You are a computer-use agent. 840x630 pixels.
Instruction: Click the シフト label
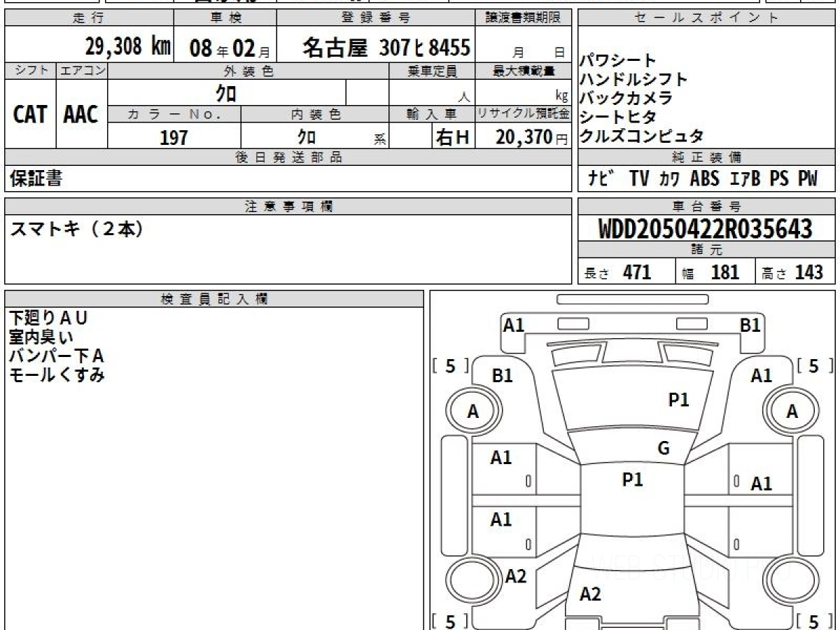[31, 71]
